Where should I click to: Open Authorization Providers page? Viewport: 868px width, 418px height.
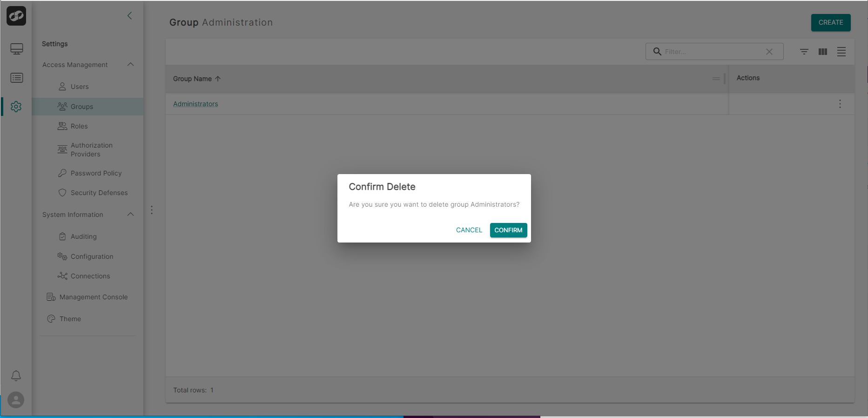coord(92,149)
